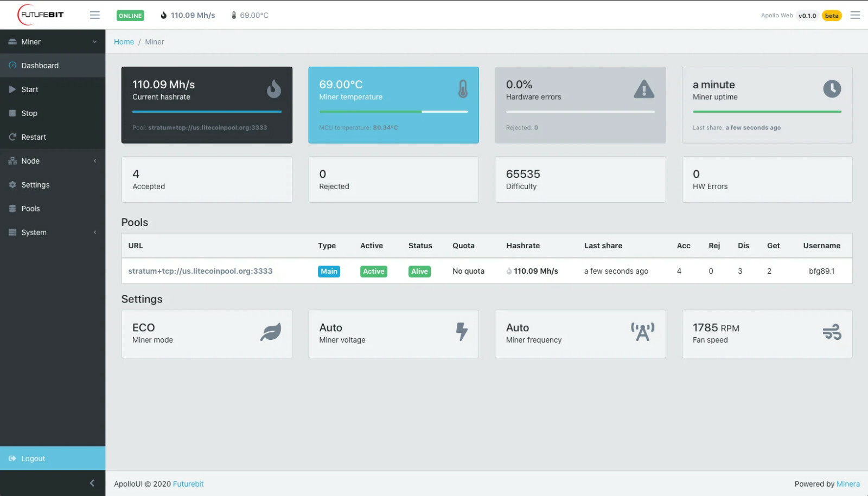
Task: Go to Home breadcrumb link
Action: (124, 42)
